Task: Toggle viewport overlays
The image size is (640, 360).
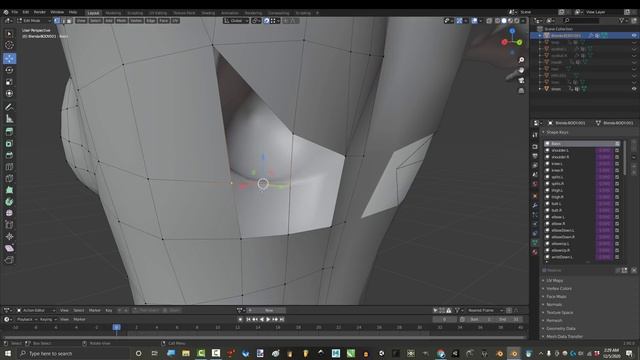Action: point(474,20)
